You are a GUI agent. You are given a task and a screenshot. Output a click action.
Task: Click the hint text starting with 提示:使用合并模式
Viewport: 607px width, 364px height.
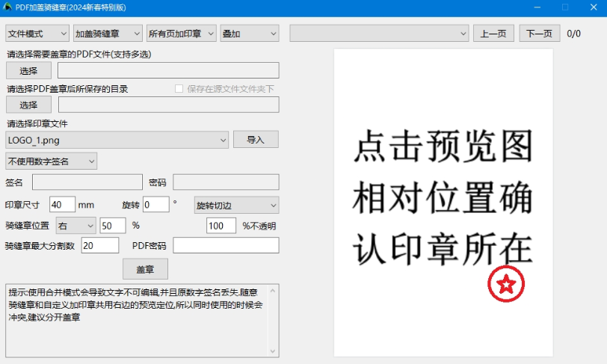(x=135, y=305)
